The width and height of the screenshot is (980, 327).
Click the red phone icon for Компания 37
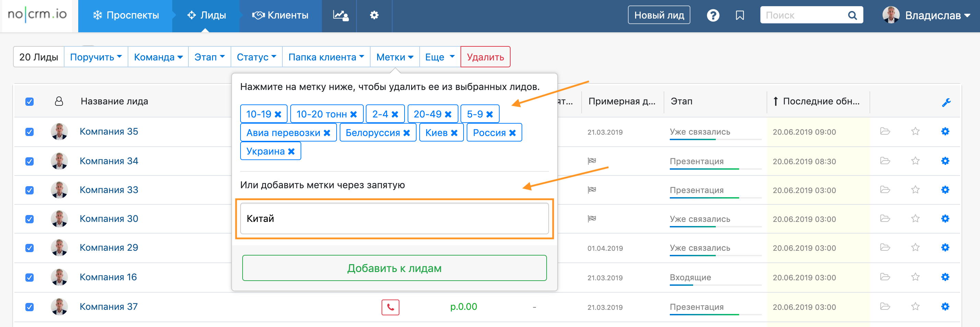click(390, 307)
